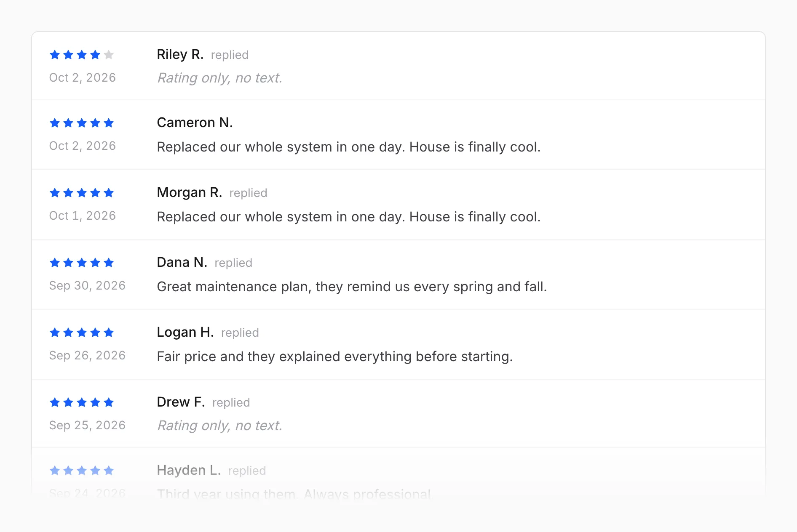The image size is (797, 532).
Task: Click Cameron N.'s review text about system replacement
Action: [x=349, y=147]
